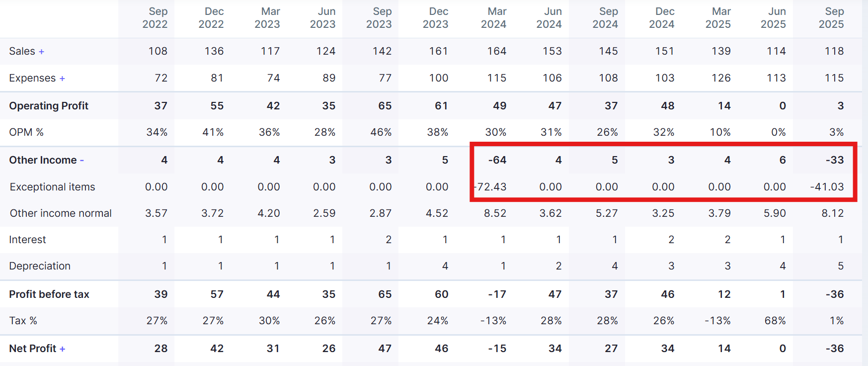Click the Profit before tax label
Viewport: 868px width, 366px height.
click(x=49, y=294)
